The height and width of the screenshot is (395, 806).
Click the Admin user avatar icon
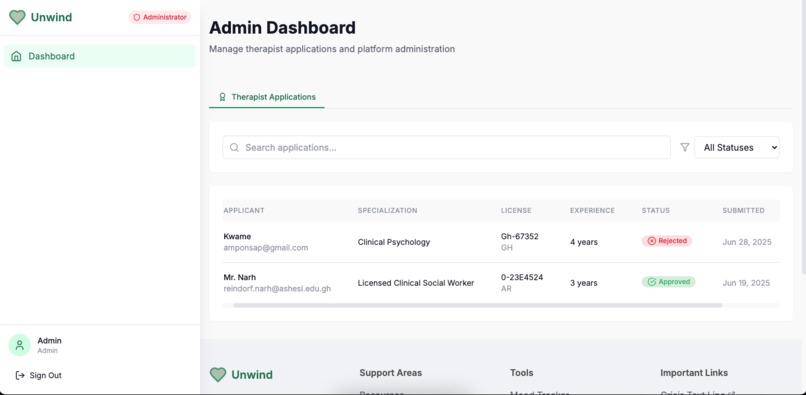coord(20,345)
